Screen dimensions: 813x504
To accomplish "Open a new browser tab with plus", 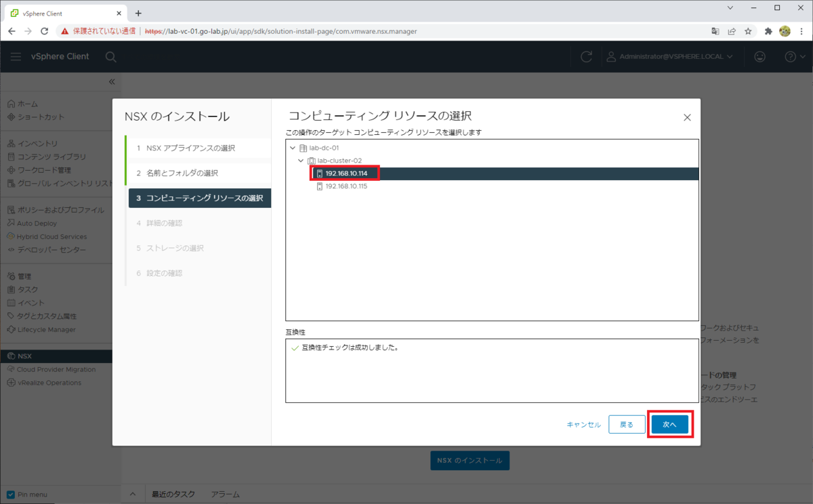I will [x=138, y=13].
